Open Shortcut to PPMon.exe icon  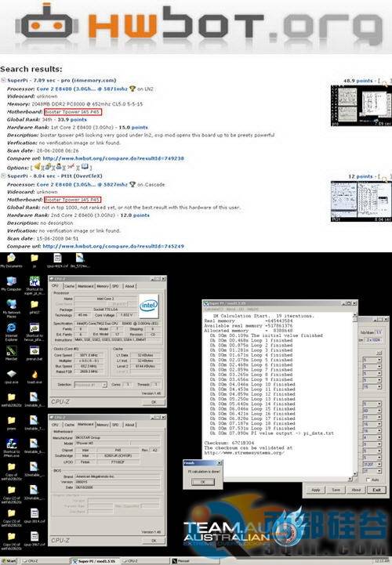pos(11,448)
